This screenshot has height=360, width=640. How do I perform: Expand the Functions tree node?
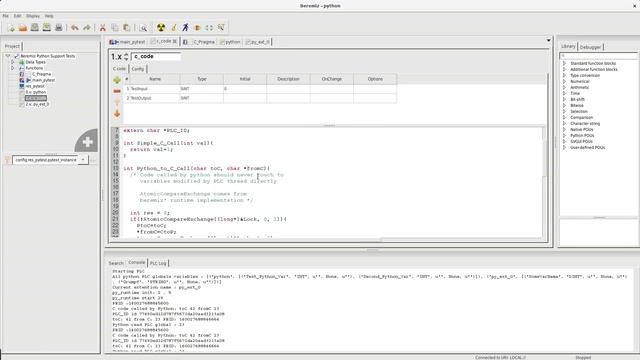pyautogui.click(x=13, y=68)
